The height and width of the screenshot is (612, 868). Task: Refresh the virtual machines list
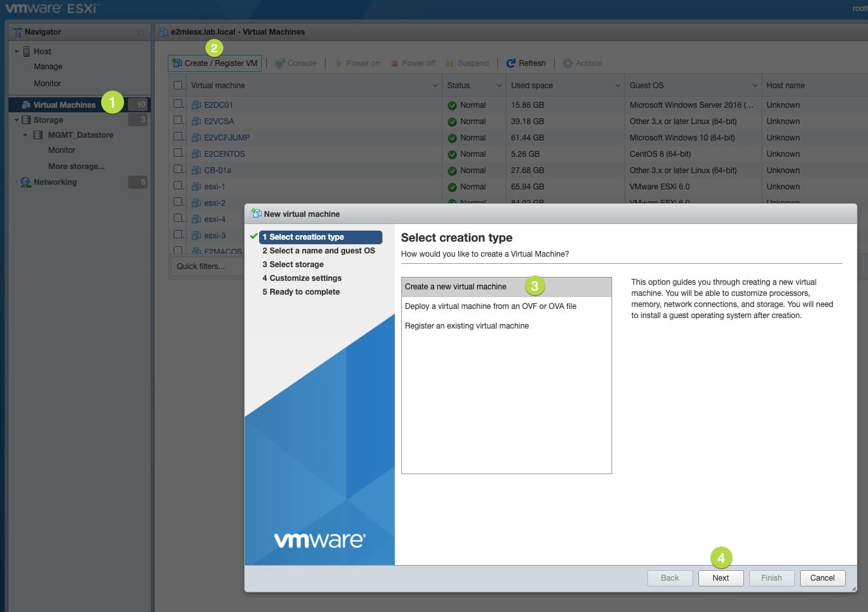point(526,63)
